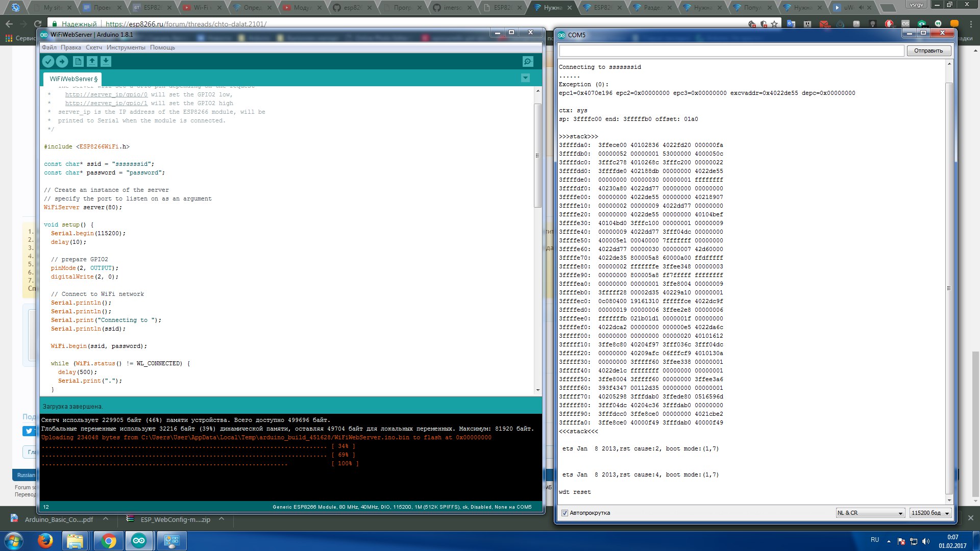The width and height of the screenshot is (980, 551).
Task: Click the Отправить button in COM5
Action: point(928,51)
